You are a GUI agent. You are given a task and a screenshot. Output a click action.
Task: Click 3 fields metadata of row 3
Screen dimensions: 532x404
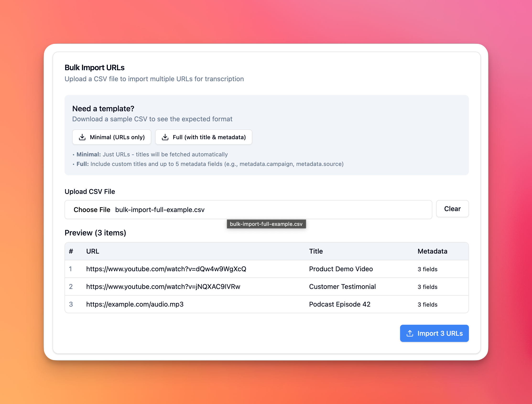click(427, 304)
